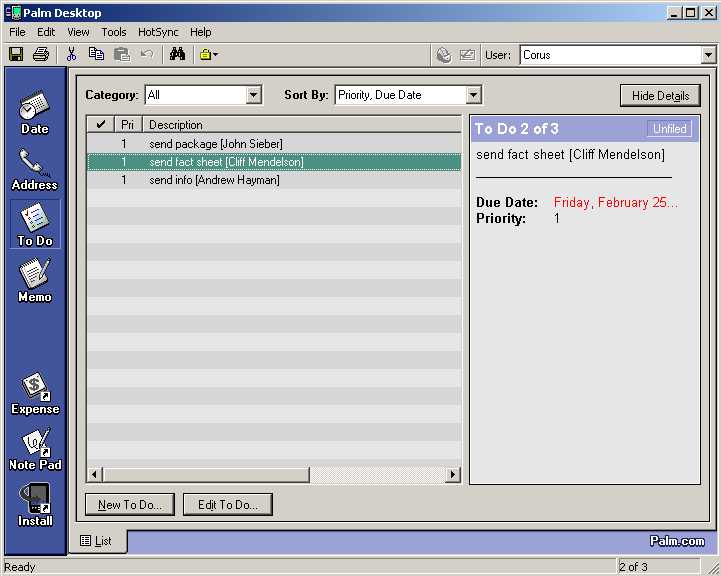The image size is (721, 576).
Task: Click the details pane task description
Action: click(x=571, y=155)
